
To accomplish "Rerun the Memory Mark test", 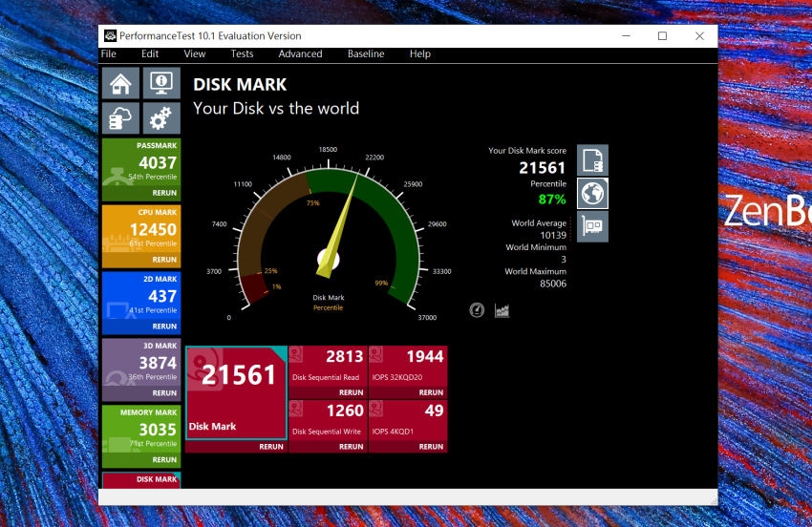I will 164,460.
